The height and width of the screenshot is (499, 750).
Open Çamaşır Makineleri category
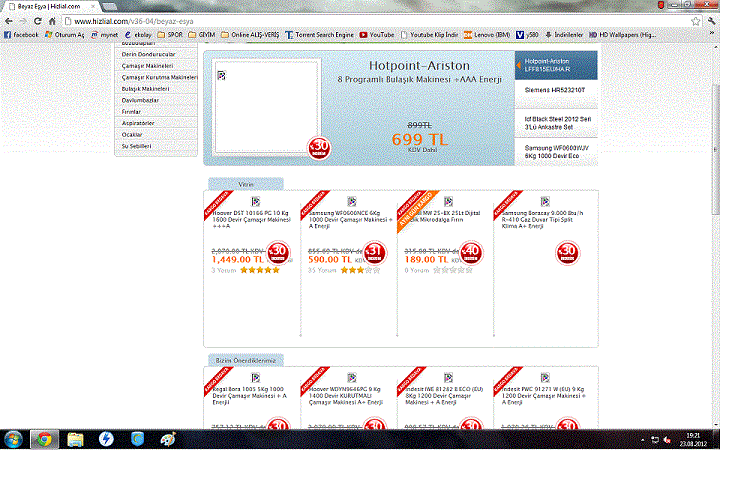[156, 66]
